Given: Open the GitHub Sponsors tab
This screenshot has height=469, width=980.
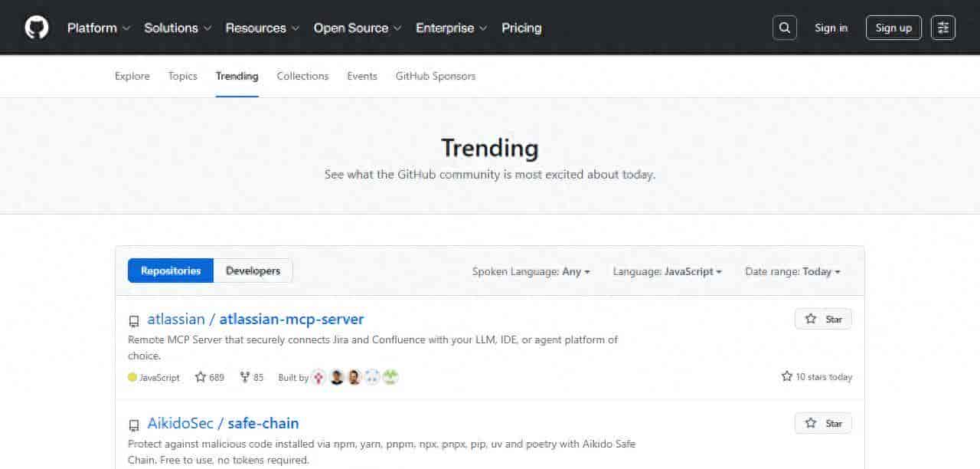Looking at the screenshot, I should (x=436, y=76).
